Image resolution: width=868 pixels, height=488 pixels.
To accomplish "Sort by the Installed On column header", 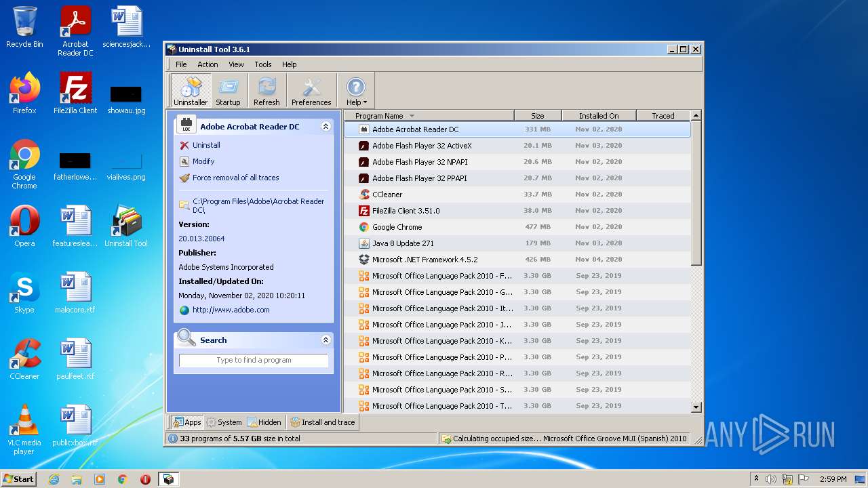I will click(x=599, y=116).
